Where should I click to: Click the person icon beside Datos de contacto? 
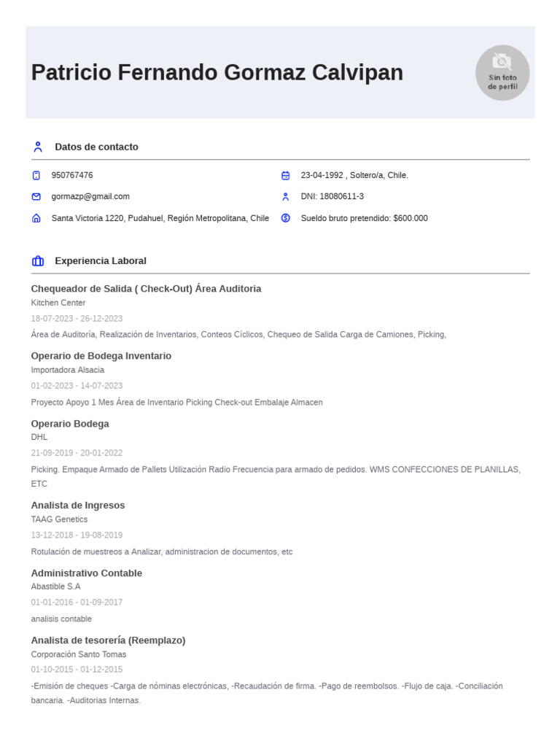[38, 147]
